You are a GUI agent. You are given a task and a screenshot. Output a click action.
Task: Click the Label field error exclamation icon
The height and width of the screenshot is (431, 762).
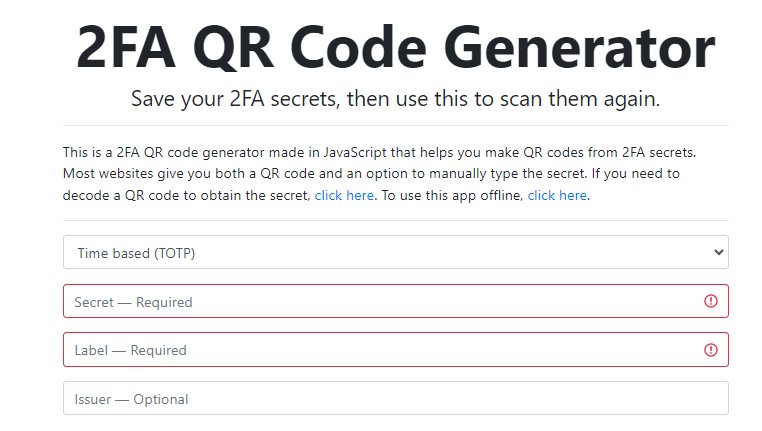[711, 350]
